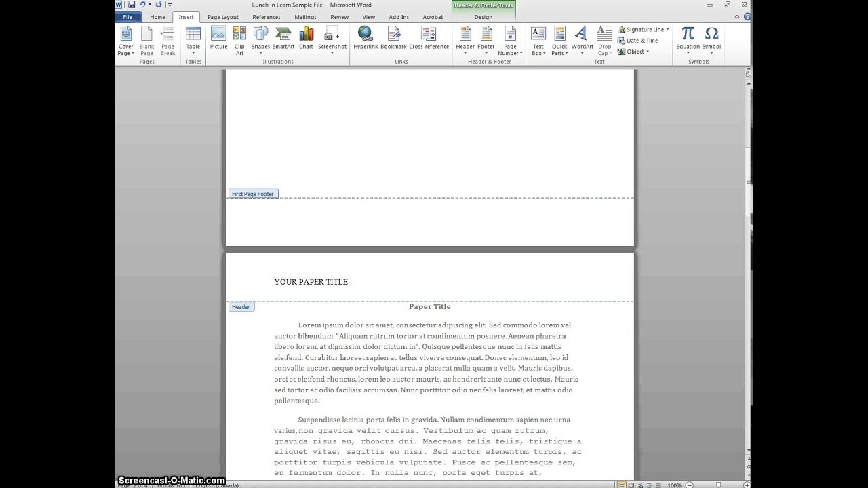Switch to the Acrobat tab
This screenshot has width=868, height=488.
pos(433,17)
